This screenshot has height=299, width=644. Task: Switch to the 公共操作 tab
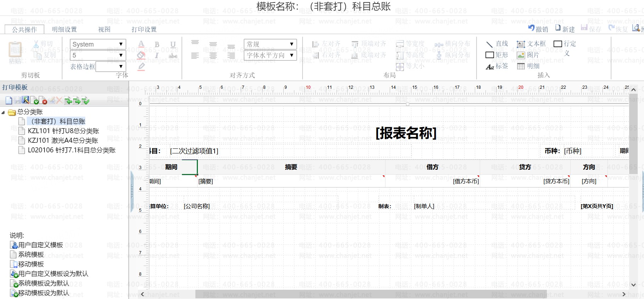point(24,29)
